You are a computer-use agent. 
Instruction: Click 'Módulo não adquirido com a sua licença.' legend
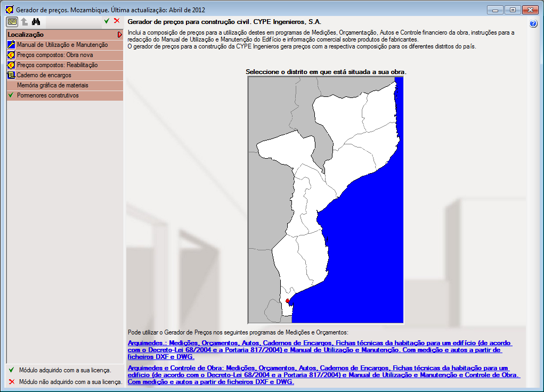[71, 382]
